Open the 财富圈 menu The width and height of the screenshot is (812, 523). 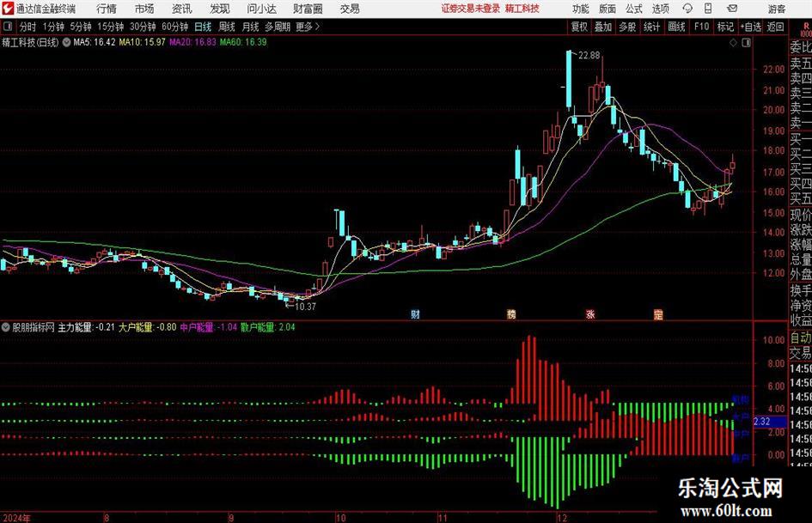click(x=308, y=9)
